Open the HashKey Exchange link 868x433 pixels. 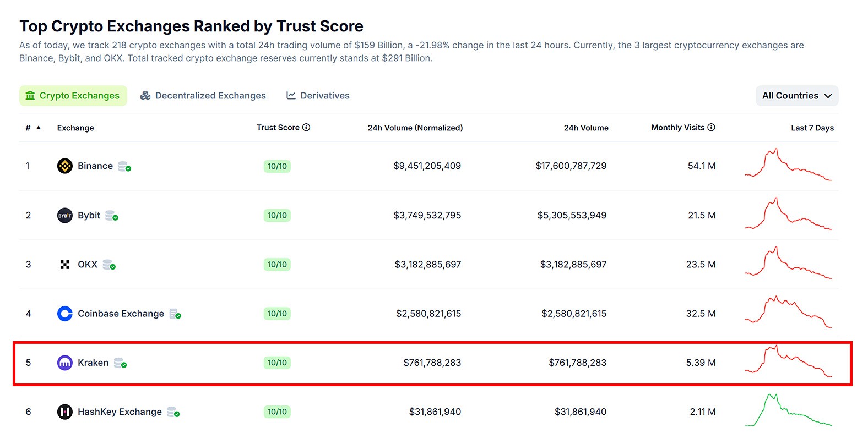pyautogui.click(x=120, y=412)
